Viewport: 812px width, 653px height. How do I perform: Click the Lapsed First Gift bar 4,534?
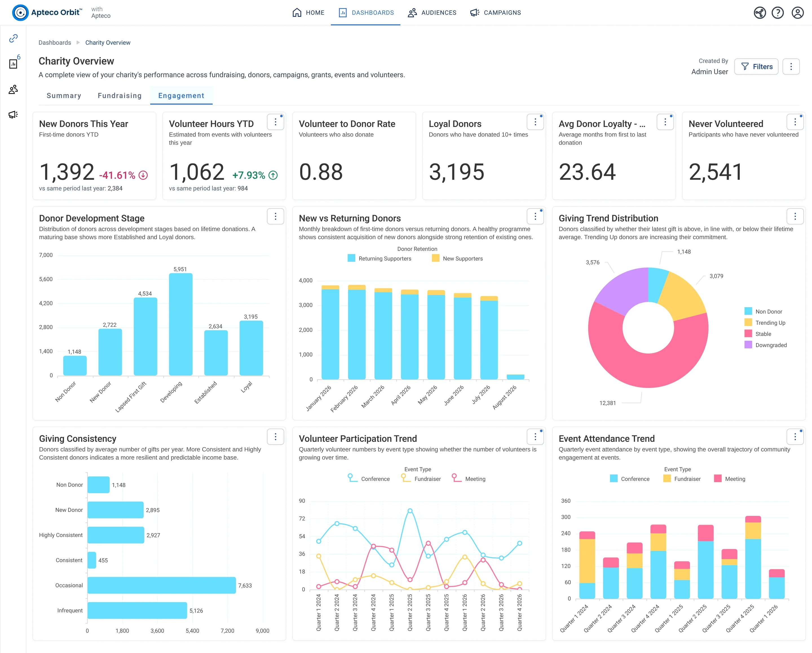145,337
